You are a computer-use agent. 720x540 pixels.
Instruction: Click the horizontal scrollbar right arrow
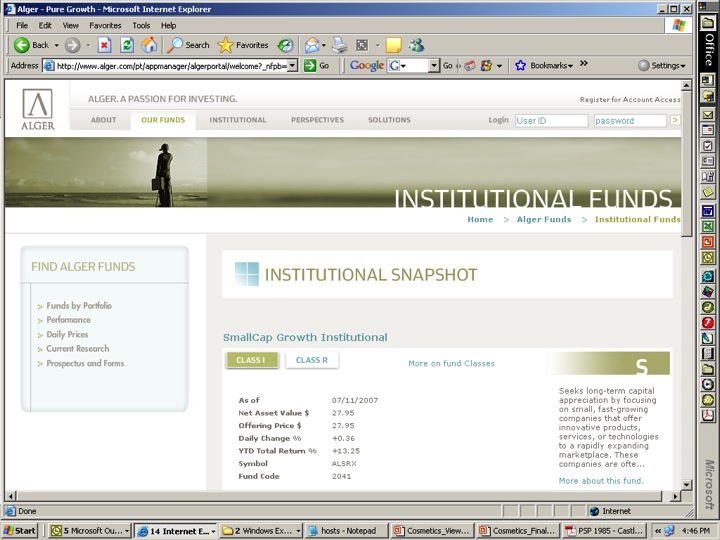[675, 496]
